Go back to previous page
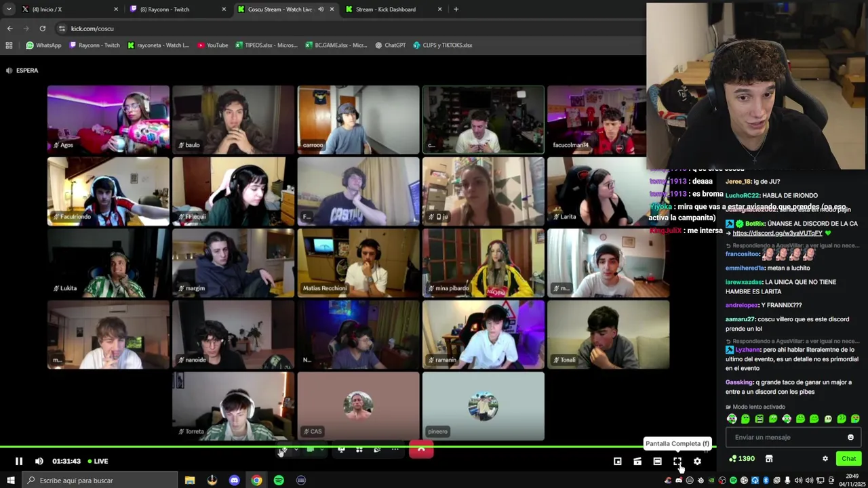The height and width of the screenshot is (488, 868). [x=9, y=28]
